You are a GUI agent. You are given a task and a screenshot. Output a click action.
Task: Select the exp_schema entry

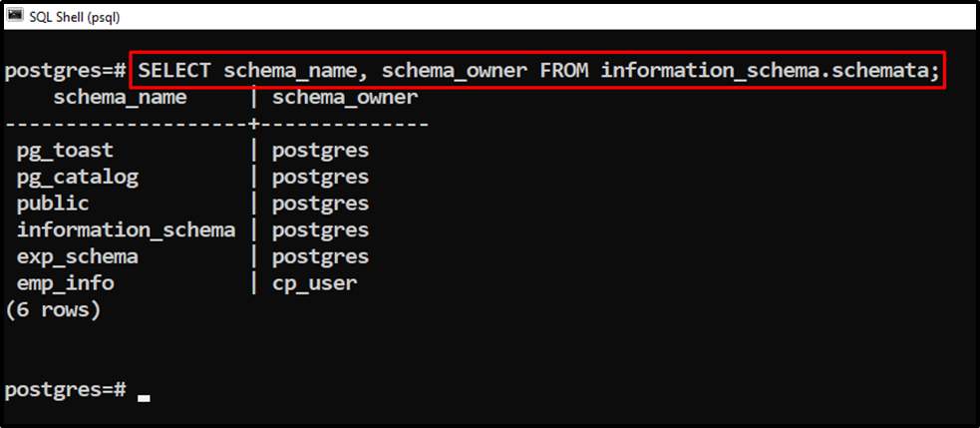(77, 257)
